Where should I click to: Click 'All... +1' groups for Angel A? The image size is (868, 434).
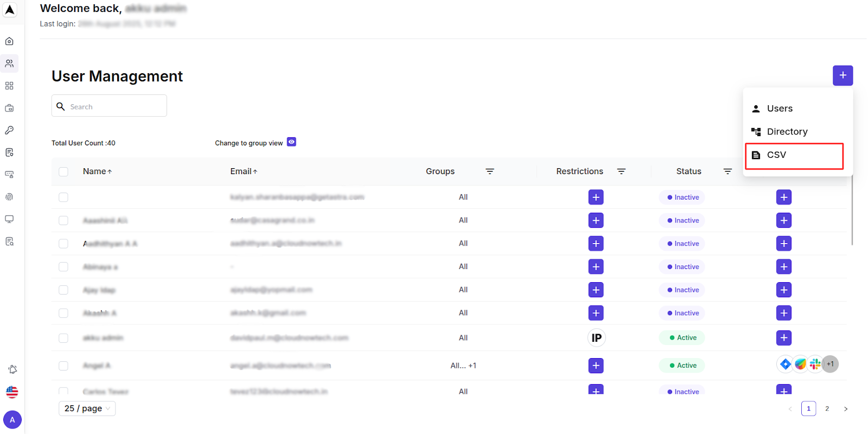[x=463, y=366]
